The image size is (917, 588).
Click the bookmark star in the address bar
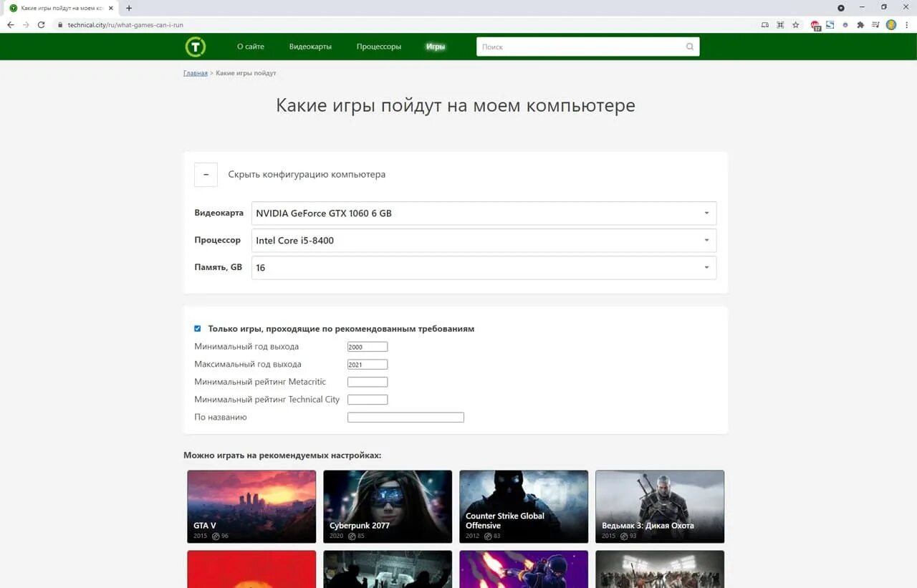coord(795,24)
